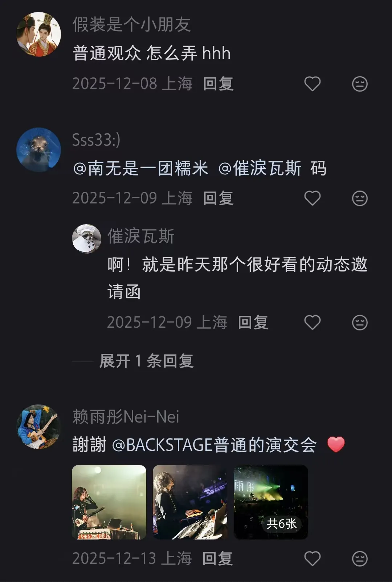Open second photo thumbnail of keyboard player
392x582 pixels.
190,502
